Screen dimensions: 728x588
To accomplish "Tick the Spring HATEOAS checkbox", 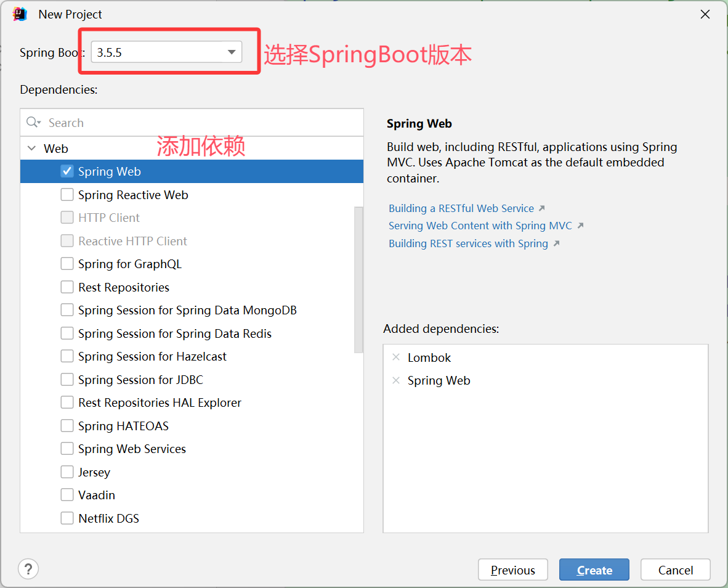I will click(67, 426).
